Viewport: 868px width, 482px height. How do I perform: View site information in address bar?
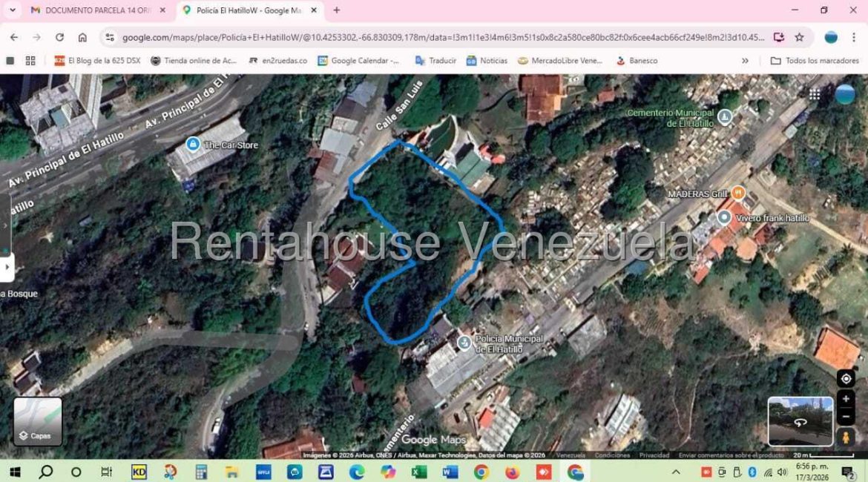(110, 37)
